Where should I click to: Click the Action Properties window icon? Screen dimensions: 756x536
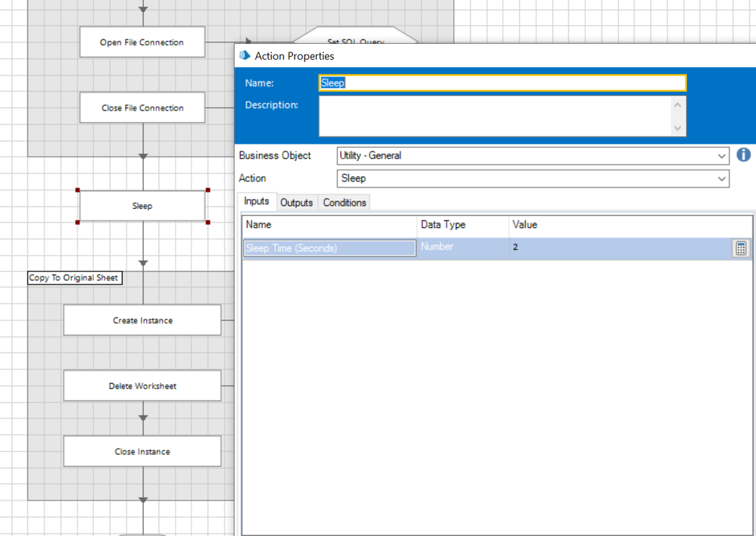click(245, 55)
